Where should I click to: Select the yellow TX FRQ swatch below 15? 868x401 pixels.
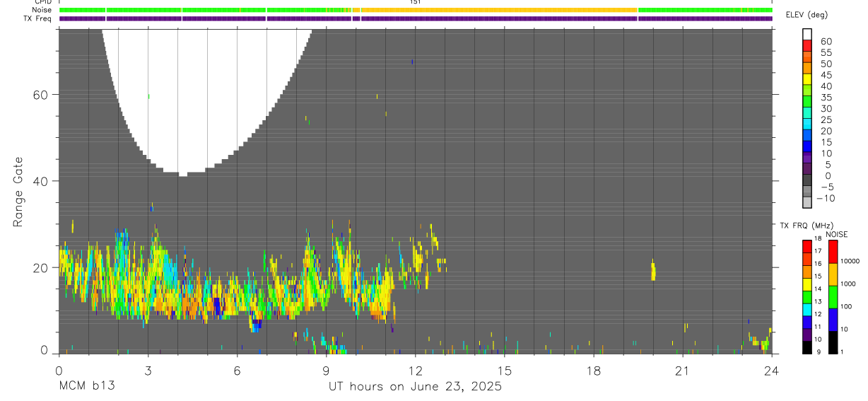pos(807,284)
